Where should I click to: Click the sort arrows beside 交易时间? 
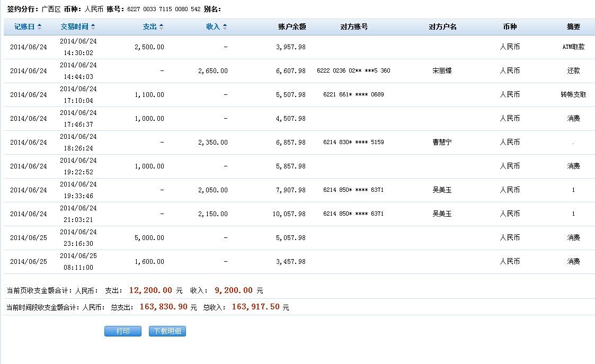click(93, 26)
